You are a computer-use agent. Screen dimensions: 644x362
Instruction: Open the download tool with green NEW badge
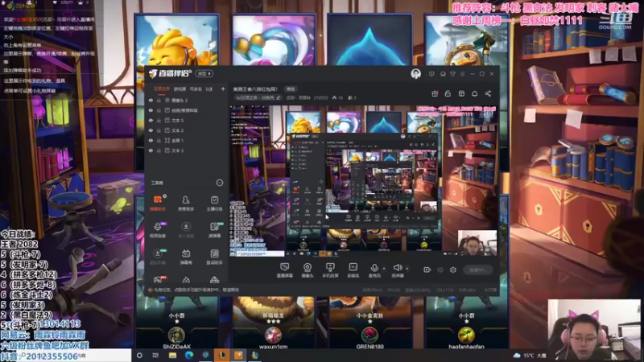point(157,257)
